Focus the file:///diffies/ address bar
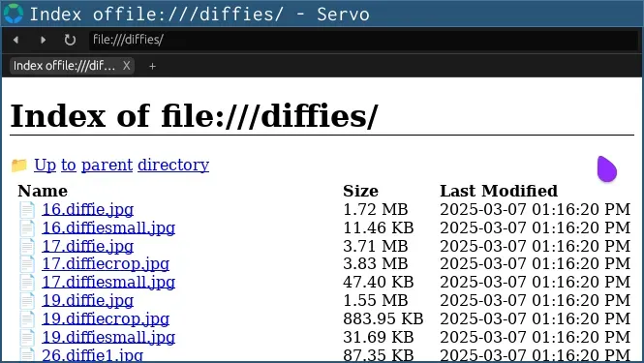 (x=363, y=40)
